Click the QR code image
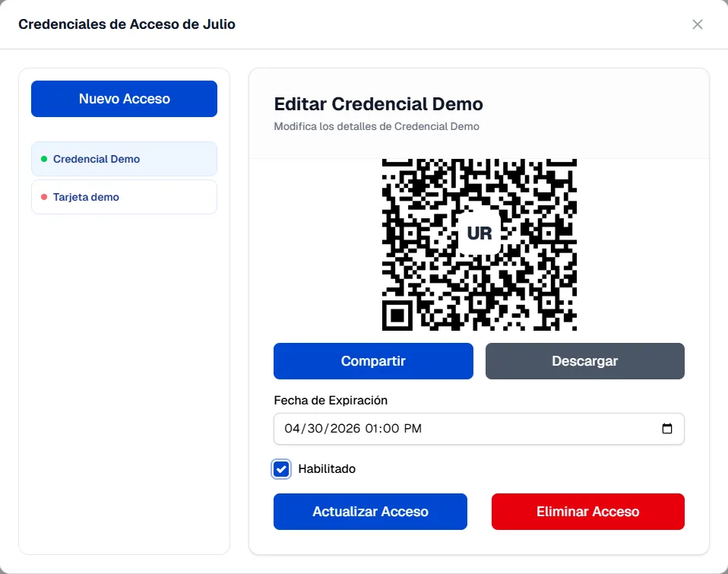Screen dimensions: 728x574 pyautogui.click(x=480, y=245)
